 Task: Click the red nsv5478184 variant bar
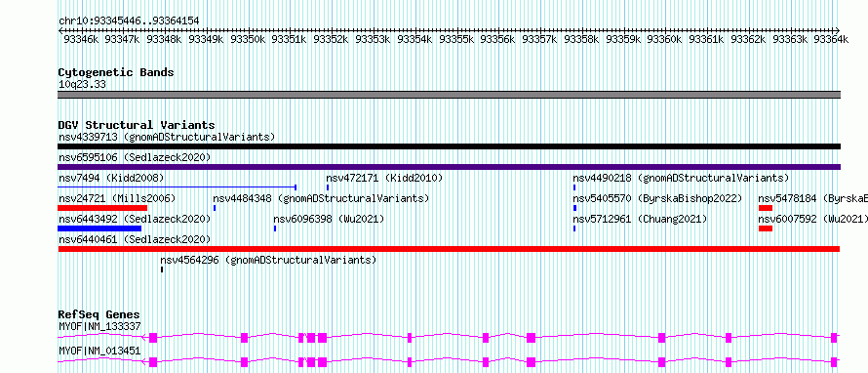(x=766, y=208)
